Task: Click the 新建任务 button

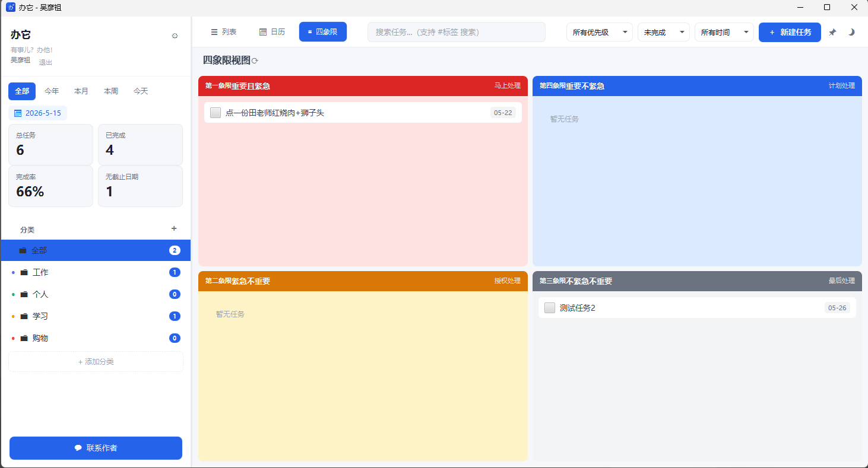Action: pyautogui.click(x=790, y=32)
